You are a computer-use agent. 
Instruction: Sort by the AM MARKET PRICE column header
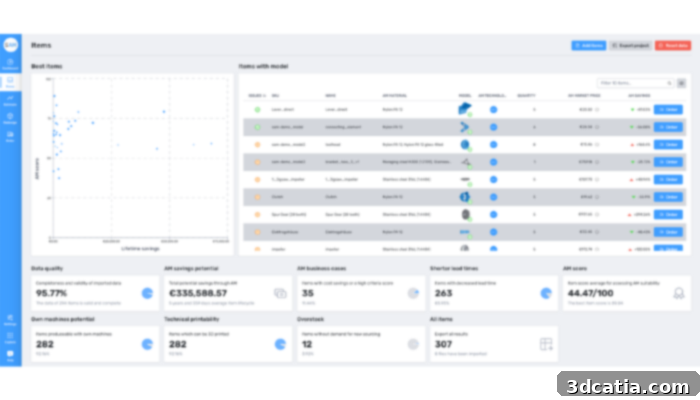[x=584, y=96]
